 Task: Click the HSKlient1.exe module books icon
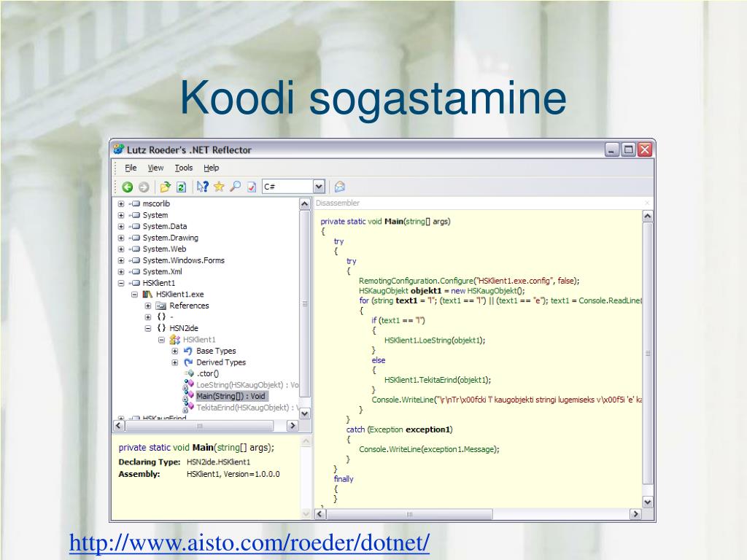pos(147,295)
